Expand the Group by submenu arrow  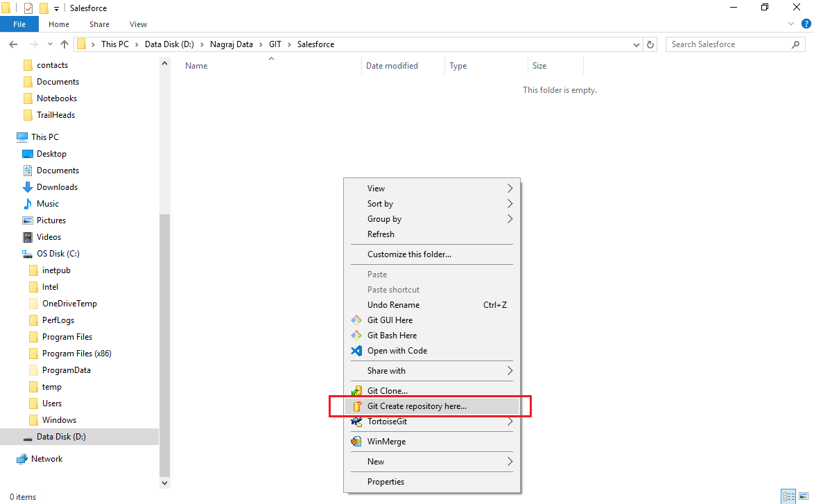click(x=510, y=219)
